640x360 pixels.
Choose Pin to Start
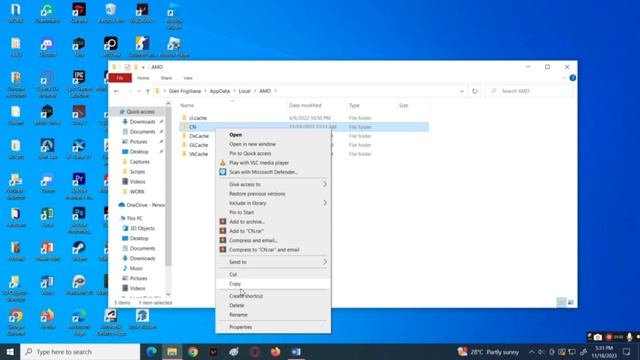pyautogui.click(x=273, y=213)
